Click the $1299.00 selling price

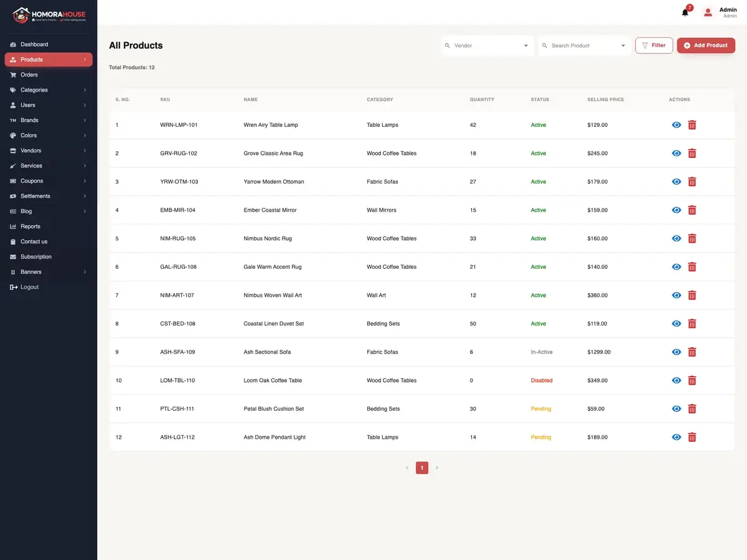pyautogui.click(x=599, y=352)
